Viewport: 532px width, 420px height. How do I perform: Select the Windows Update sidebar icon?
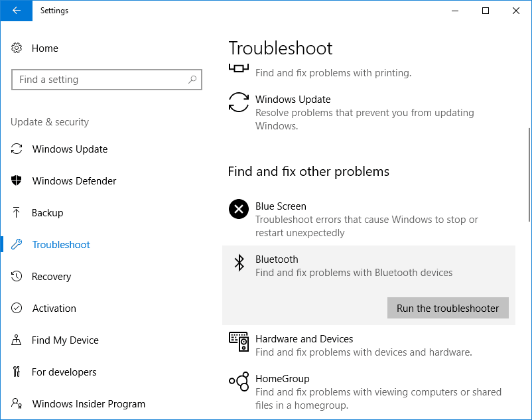click(x=17, y=149)
